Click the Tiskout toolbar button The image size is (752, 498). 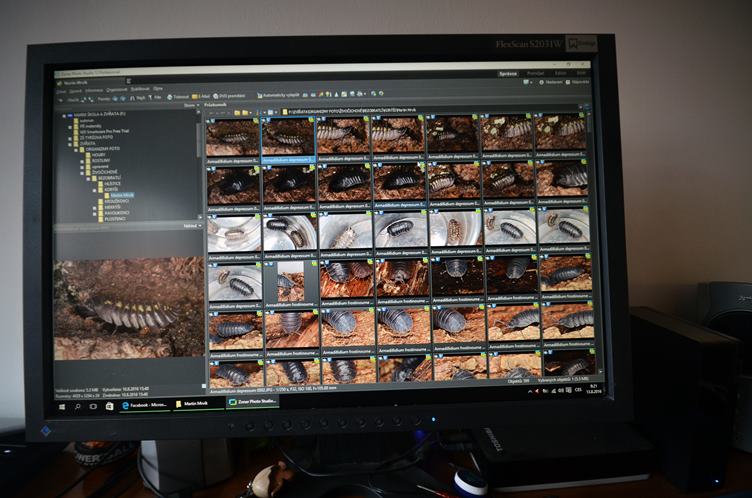[x=178, y=97]
